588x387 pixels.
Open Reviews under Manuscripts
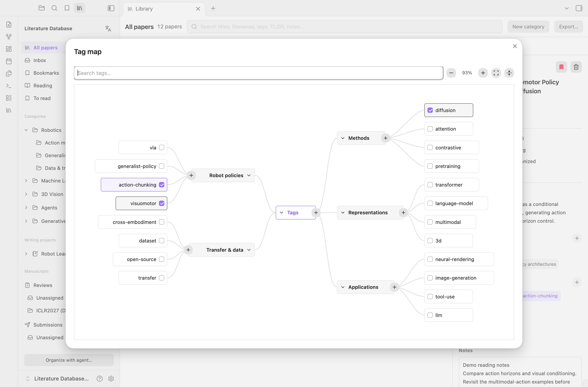click(43, 285)
